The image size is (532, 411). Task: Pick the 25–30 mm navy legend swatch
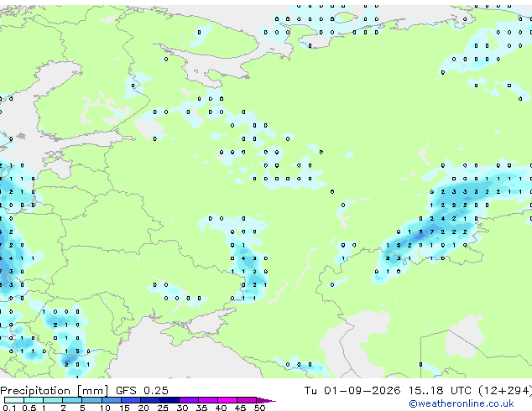(170, 400)
